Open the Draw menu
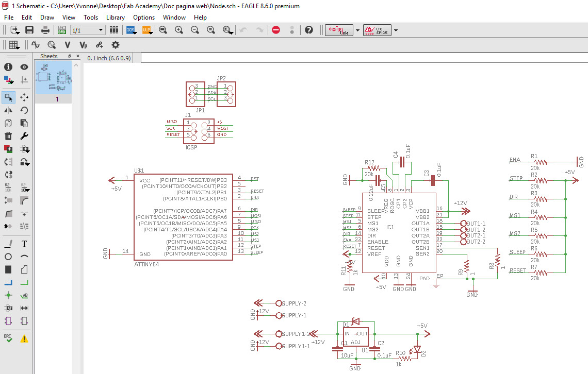This screenshot has width=588, height=374. (47, 17)
